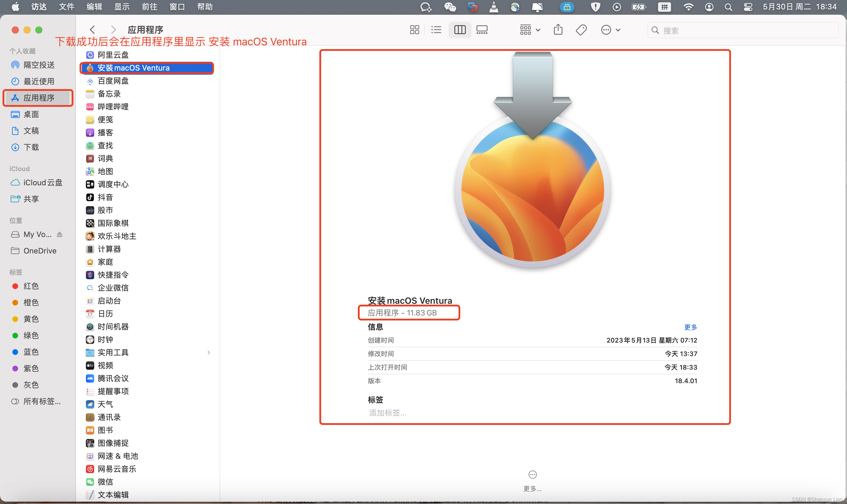This screenshot has width=847, height=504.
Task: Open the More actions ellipsis dropdown
Action: (610, 30)
